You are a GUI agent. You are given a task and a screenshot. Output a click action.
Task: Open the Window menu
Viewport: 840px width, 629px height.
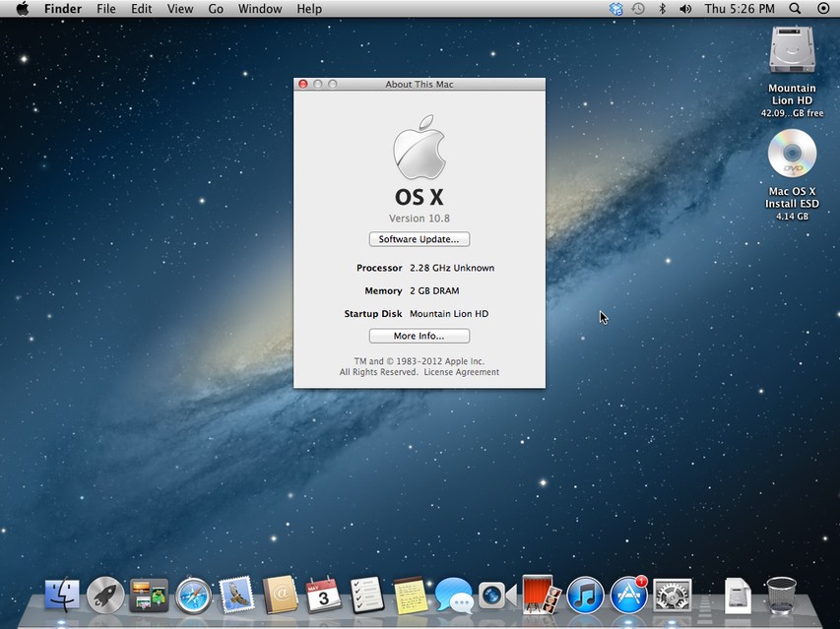(x=260, y=9)
